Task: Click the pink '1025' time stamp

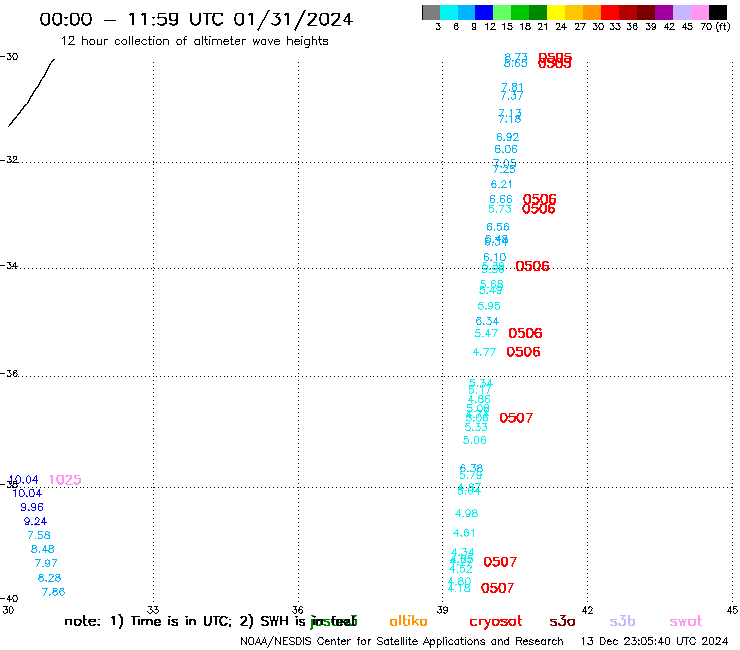Action: [65, 480]
